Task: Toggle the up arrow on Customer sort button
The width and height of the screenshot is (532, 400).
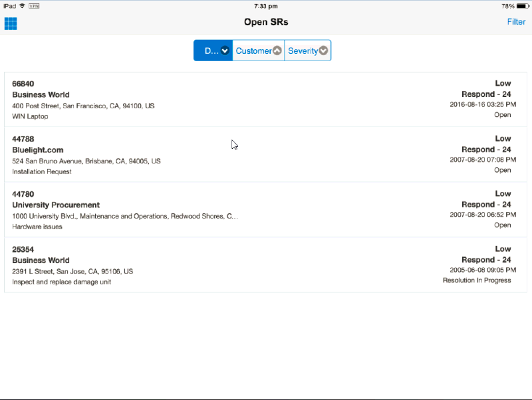Action: [277, 51]
